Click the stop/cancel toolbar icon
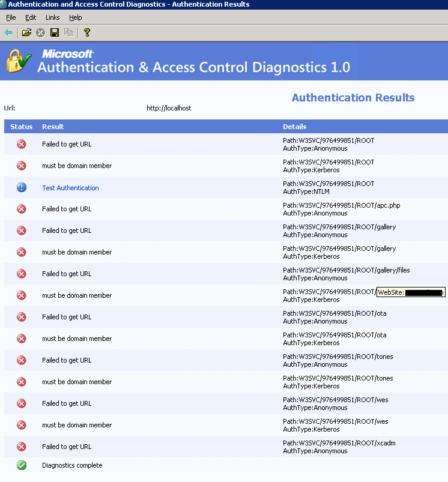 (x=40, y=32)
